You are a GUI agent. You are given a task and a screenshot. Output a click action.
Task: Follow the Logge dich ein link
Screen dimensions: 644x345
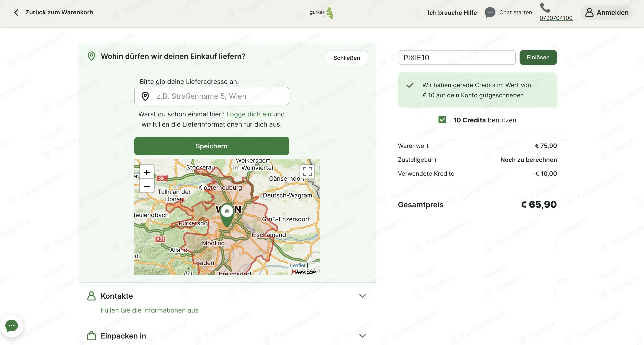(x=249, y=114)
